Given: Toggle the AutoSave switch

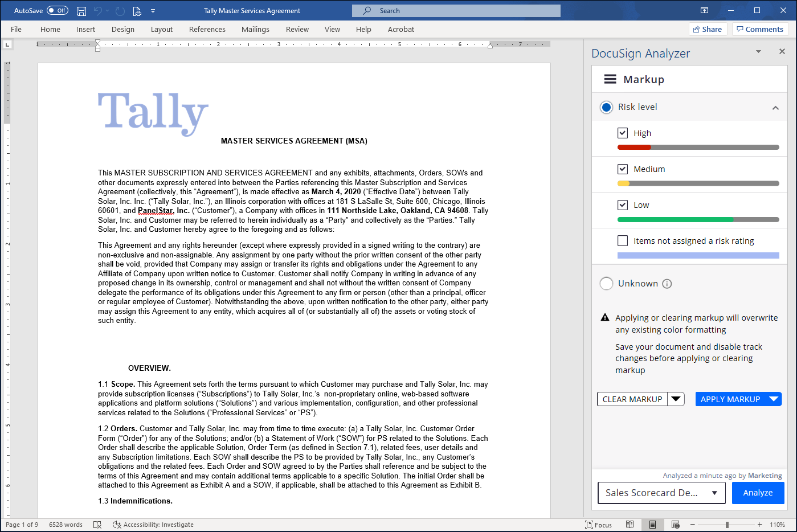Looking at the screenshot, I should [x=57, y=10].
